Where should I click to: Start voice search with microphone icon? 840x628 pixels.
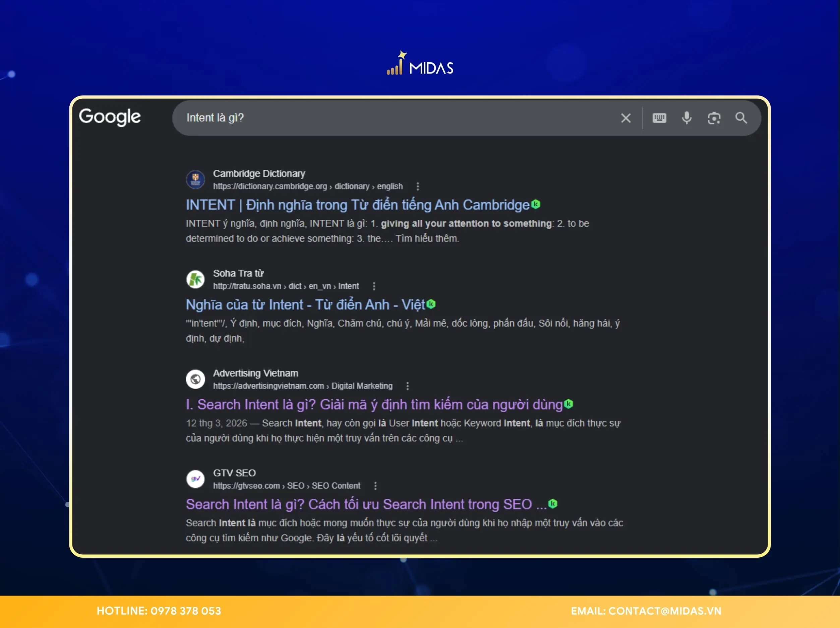coord(686,118)
